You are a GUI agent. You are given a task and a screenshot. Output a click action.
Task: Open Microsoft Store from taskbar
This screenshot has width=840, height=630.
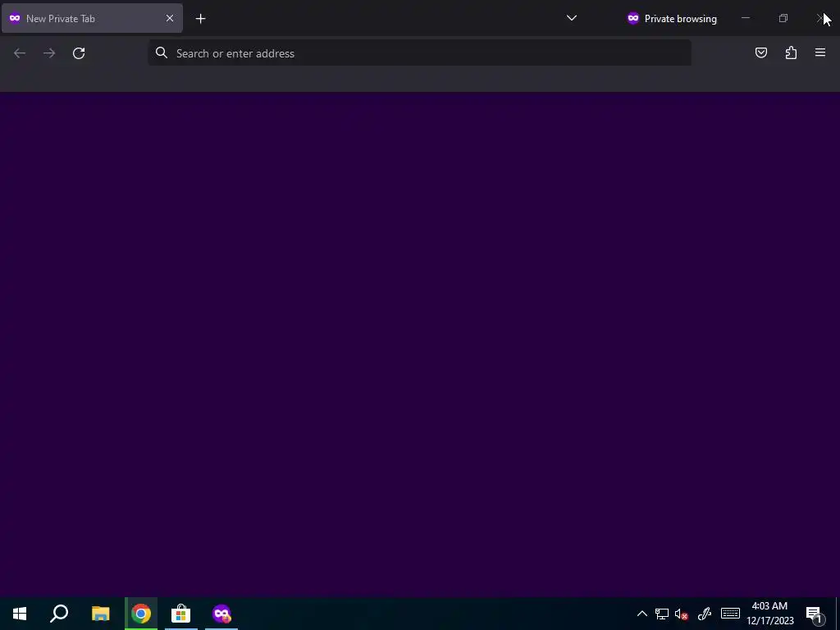[x=181, y=614]
